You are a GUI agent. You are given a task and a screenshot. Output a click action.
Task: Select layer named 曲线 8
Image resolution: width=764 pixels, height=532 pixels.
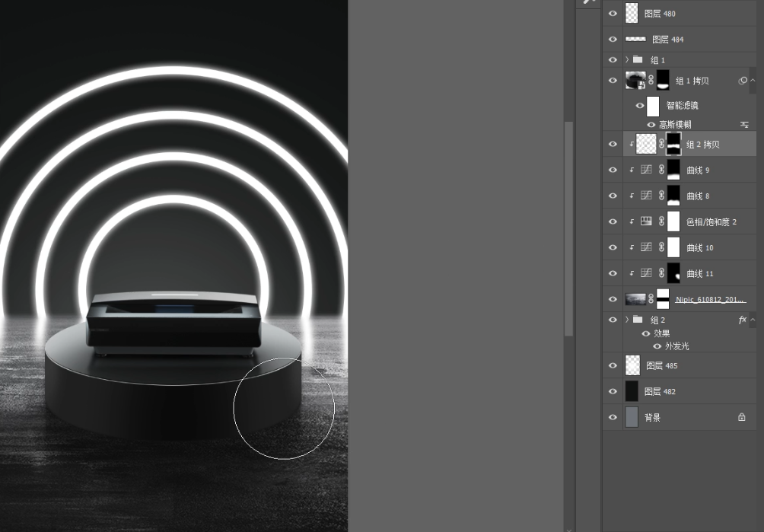coord(698,196)
